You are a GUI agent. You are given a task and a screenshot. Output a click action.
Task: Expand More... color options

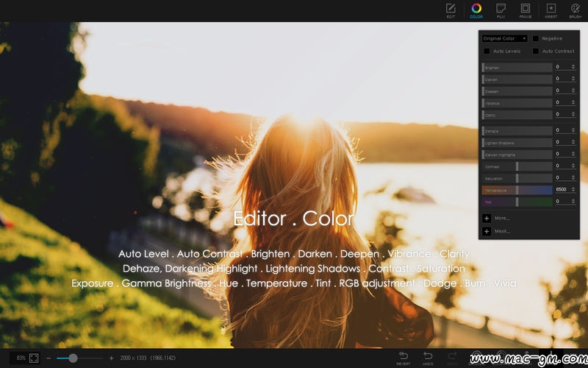point(487,218)
